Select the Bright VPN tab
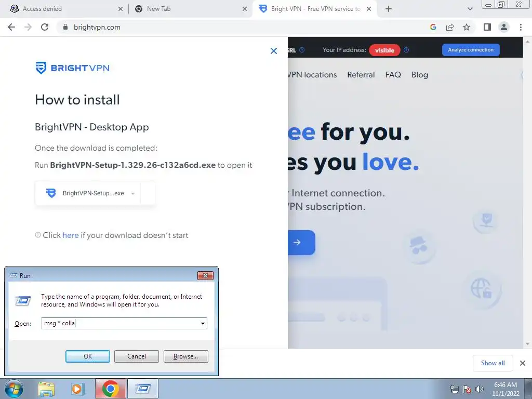Screen dimensions: 532x399 point(315,9)
